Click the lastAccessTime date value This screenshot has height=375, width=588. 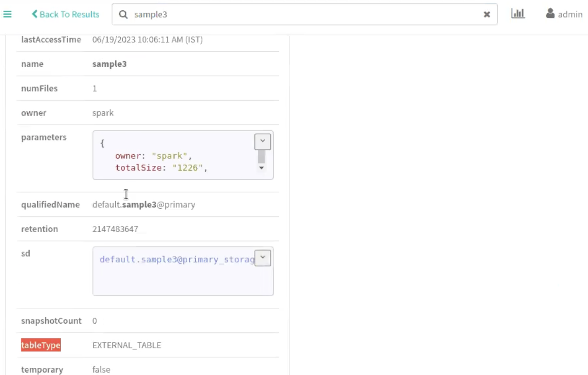[147, 40]
